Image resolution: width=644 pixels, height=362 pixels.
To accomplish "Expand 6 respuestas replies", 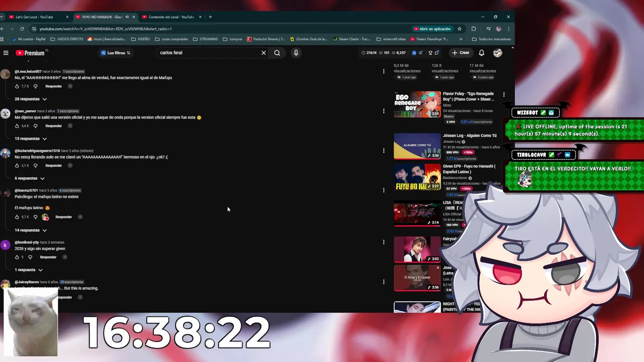I will (29, 178).
